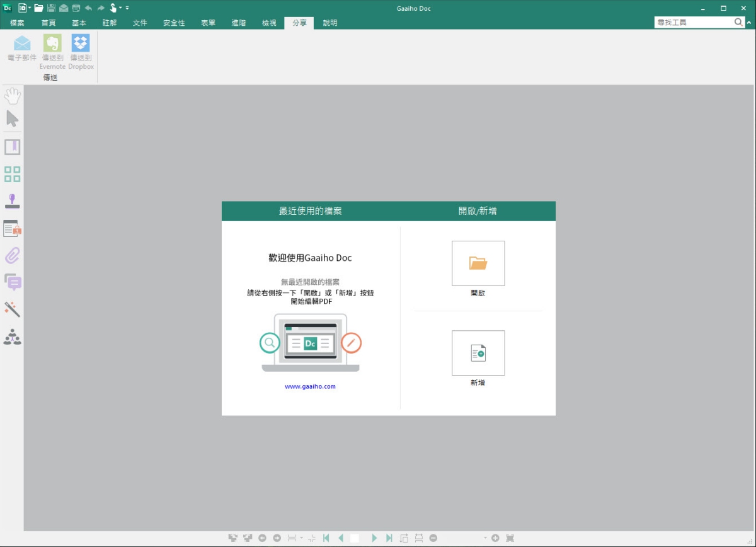
Task: Go to next page in status bar
Action: coord(374,538)
